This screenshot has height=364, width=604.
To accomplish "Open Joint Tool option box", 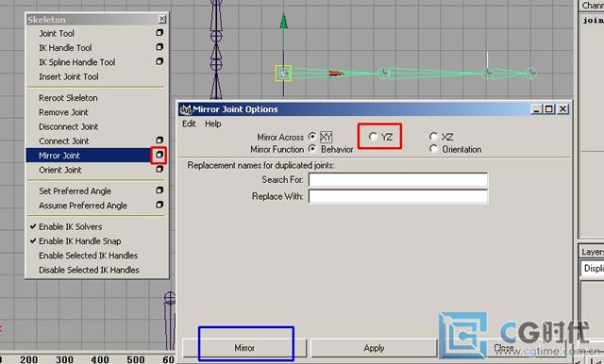I will point(159,33).
